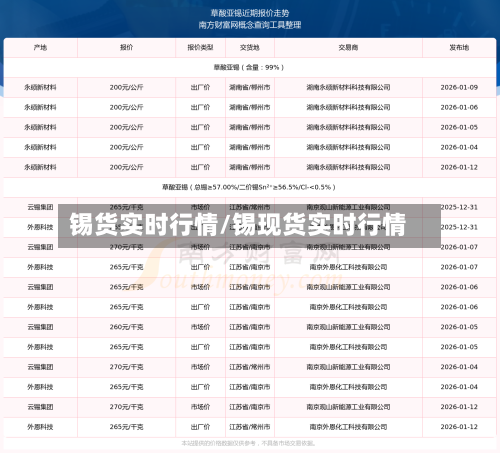Select the 交货地 column header
This screenshot has height=453, width=500.
[x=250, y=47]
